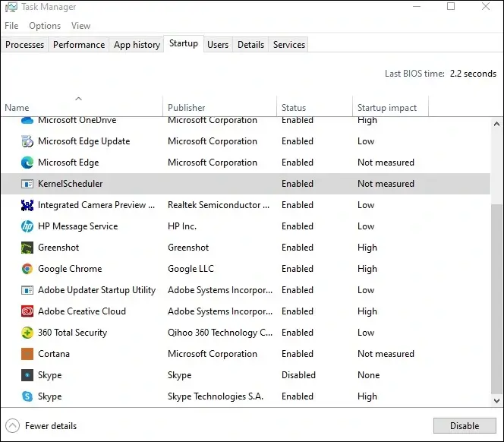Open the Options menu
504x442 pixels.
(x=45, y=26)
